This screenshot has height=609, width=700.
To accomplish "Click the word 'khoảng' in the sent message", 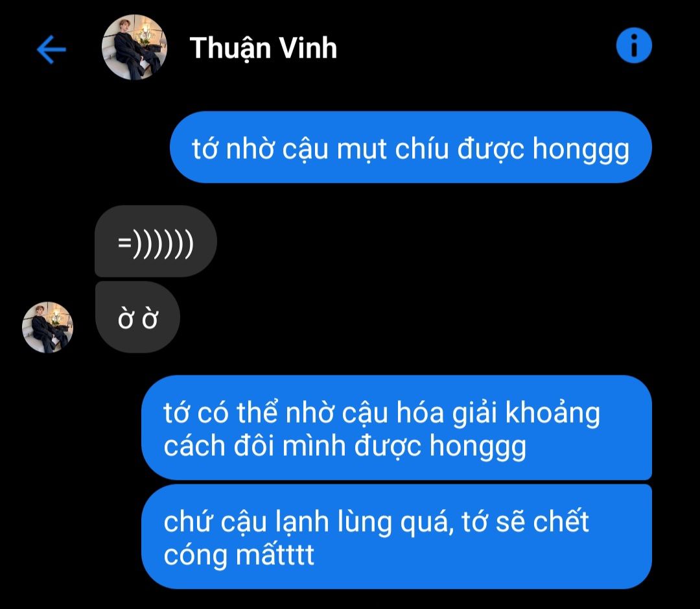I will point(553,413).
